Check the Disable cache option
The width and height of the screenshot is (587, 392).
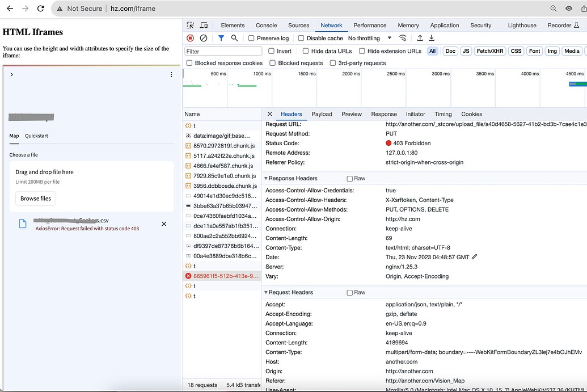pos(302,38)
